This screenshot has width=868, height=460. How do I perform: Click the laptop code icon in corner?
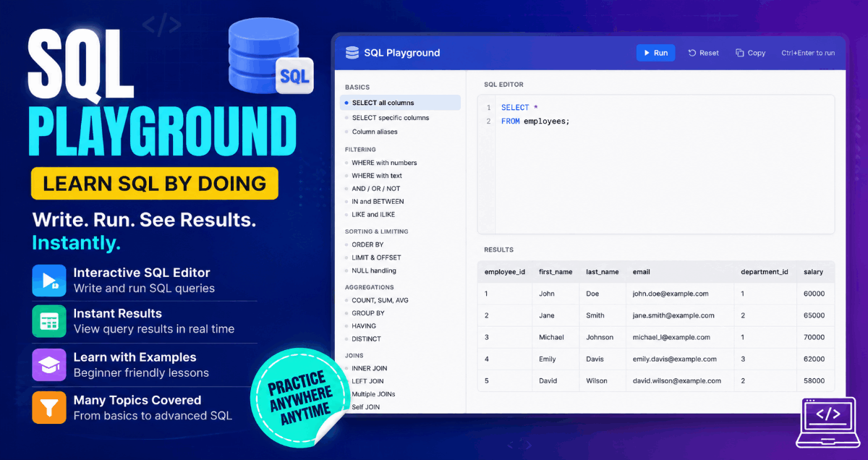(x=828, y=422)
